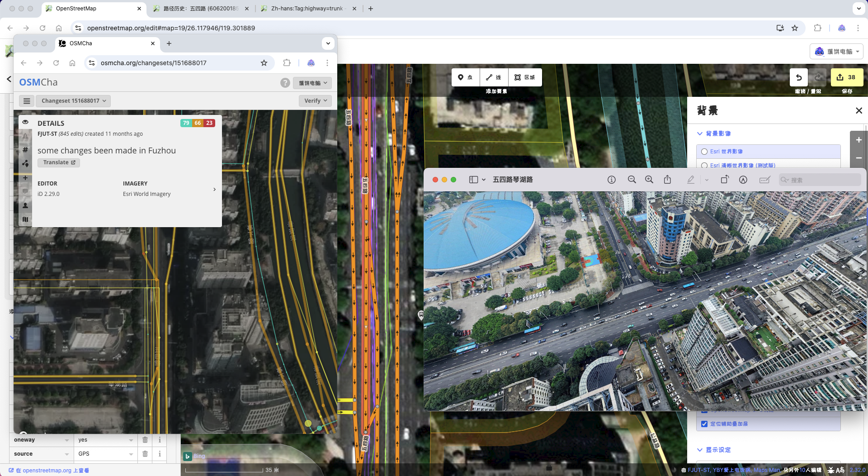
Task: Open suspicion reasons warning tab in OSMCha
Action: click(x=25, y=136)
